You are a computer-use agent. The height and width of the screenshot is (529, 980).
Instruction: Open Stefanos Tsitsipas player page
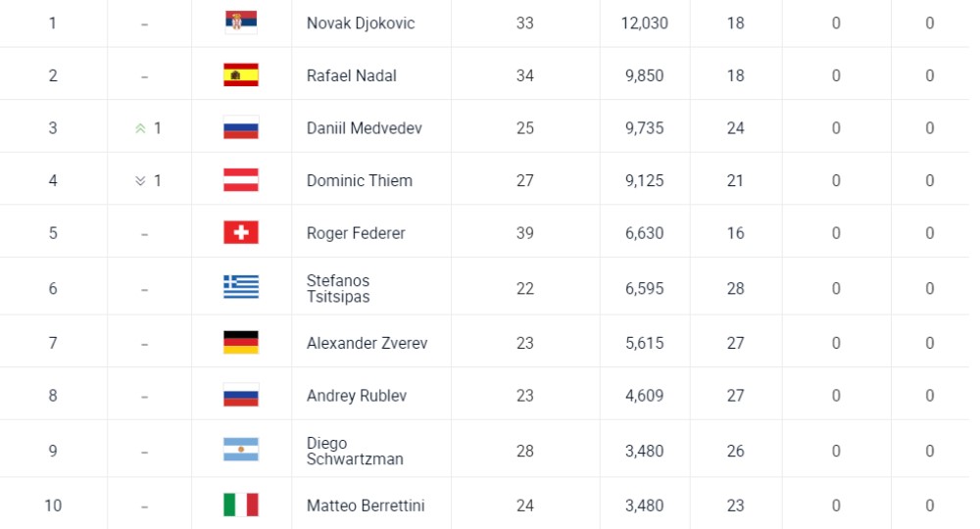pos(338,289)
